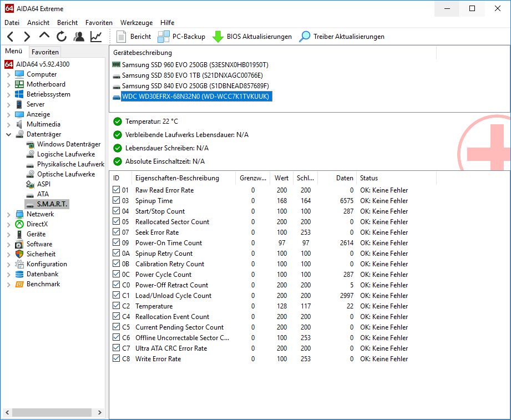This screenshot has height=420, width=511.
Task: Expand the Motherboard tree node
Action: [8, 85]
